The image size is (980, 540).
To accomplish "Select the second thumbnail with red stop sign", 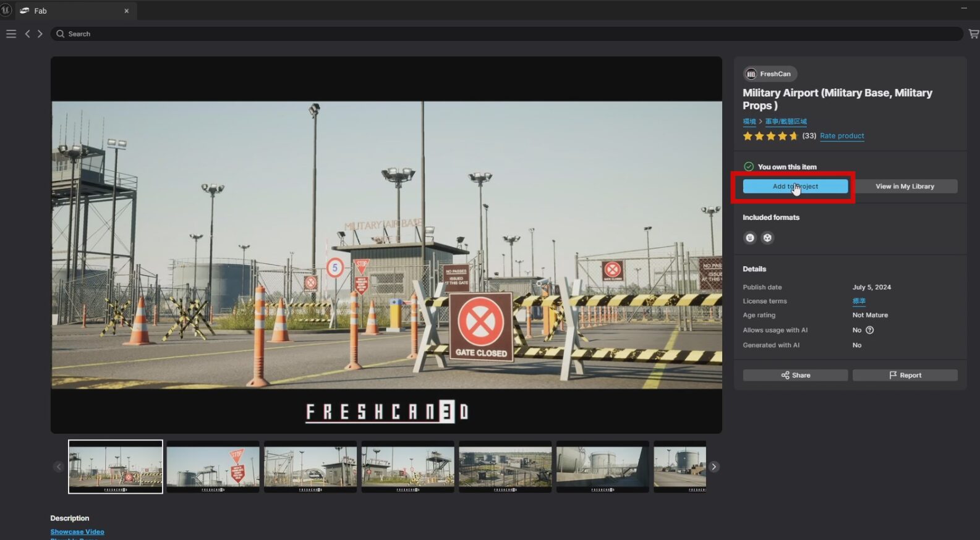I will tap(213, 466).
